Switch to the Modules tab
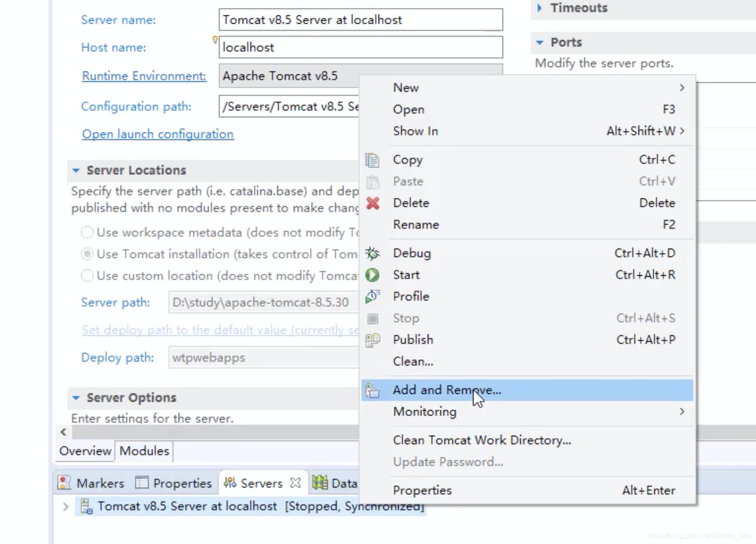 [144, 451]
